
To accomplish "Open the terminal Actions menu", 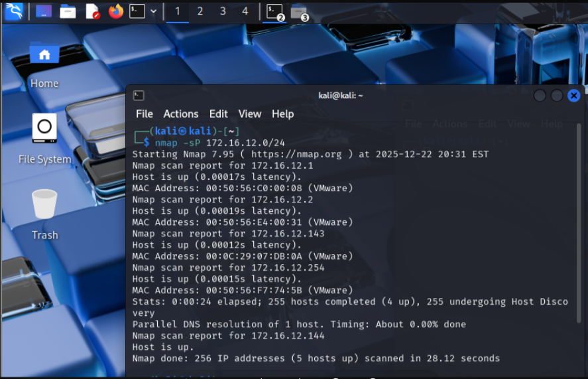I will tap(181, 114).
